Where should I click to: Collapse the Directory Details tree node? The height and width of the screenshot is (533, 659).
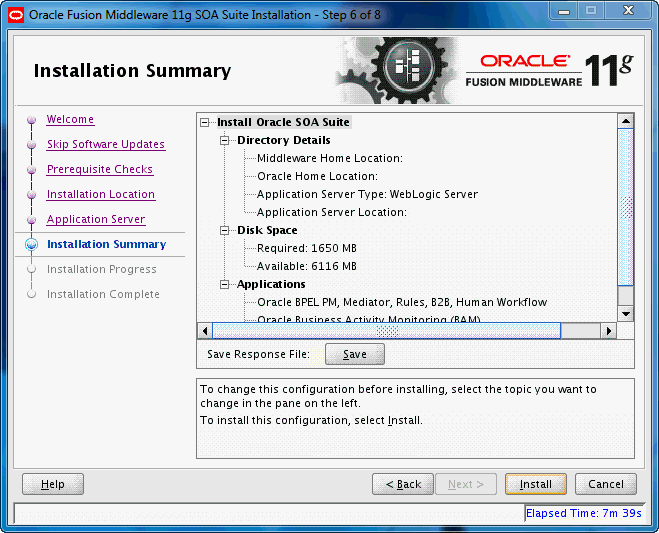[x=225, y=140]
